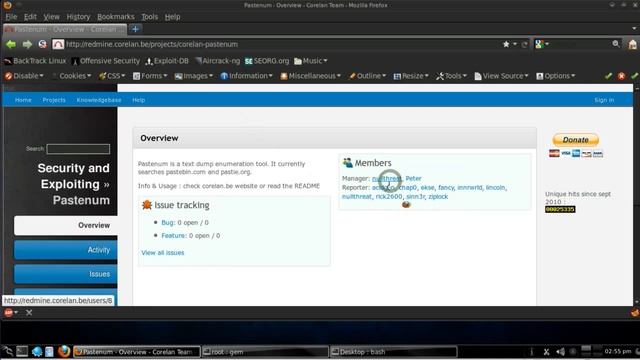Image resolution: width=640 pixels, height=360 pixels.
Task: Click the Donate button
Action: [576, 140]
